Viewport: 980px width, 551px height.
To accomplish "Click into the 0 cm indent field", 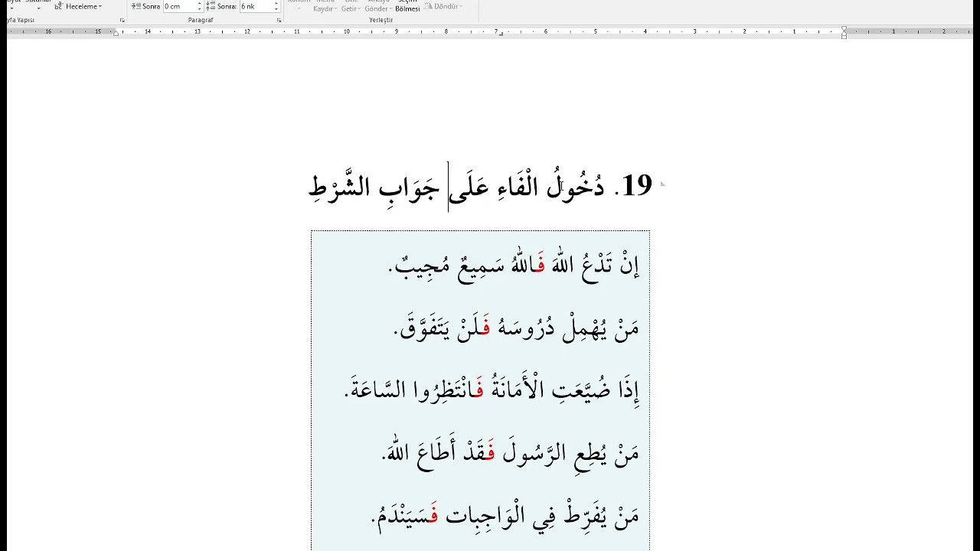I will coord(179,6).
